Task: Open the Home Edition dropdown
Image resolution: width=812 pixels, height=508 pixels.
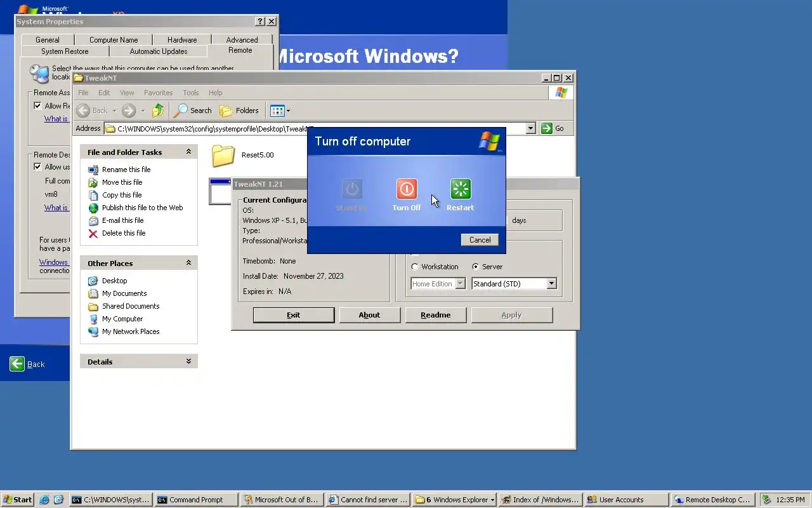Action: coord(460,284)
